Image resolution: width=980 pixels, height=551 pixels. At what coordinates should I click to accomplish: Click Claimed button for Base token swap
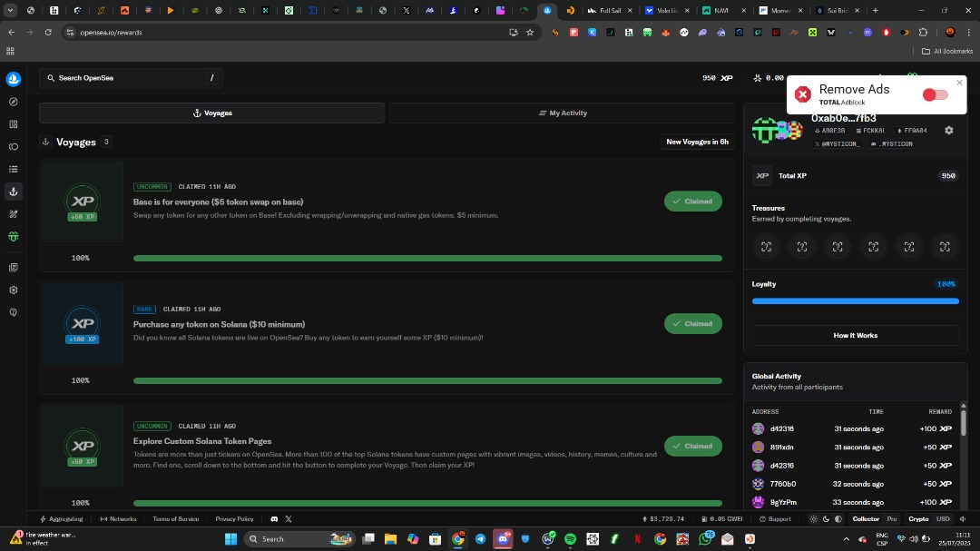click(692, 202)
